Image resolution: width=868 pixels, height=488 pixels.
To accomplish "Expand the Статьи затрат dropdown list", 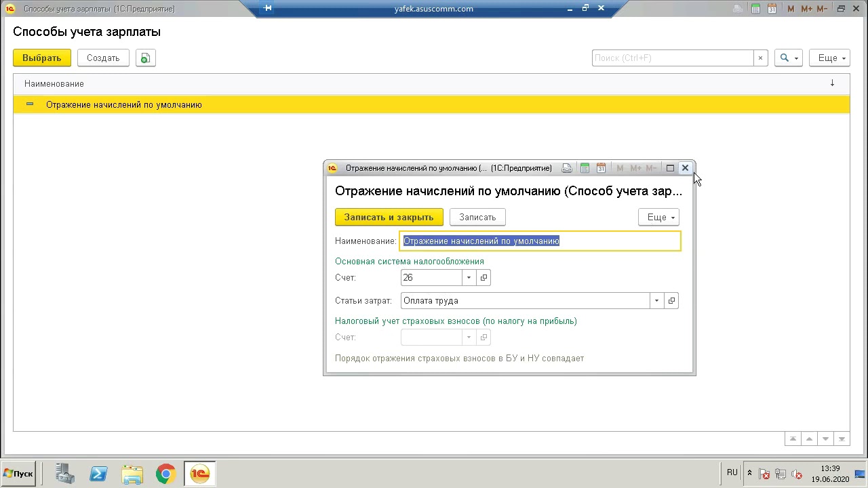I will pos(656,301).
